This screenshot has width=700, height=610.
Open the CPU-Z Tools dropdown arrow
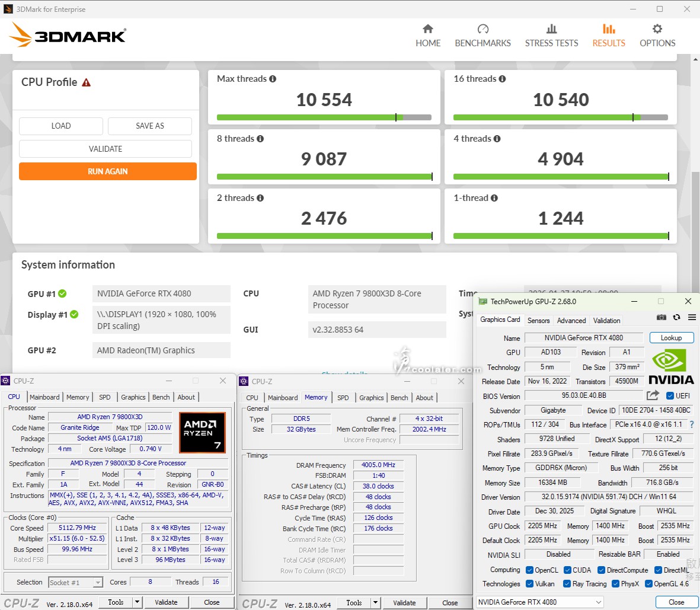137,602
